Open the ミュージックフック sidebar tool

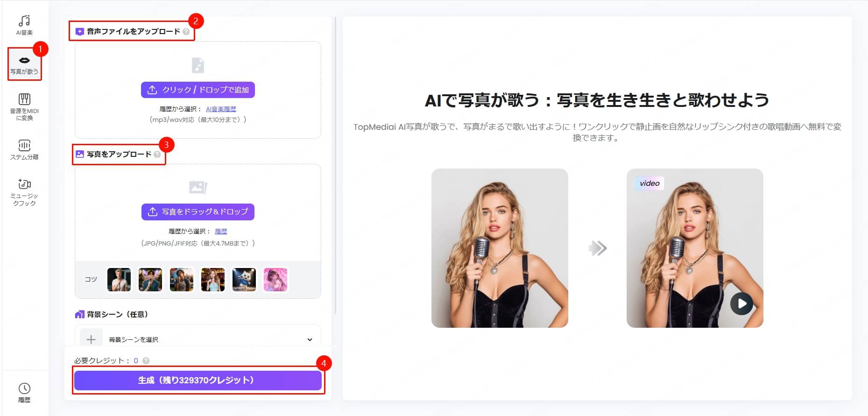pyautogui.click(x=24, y=192)
